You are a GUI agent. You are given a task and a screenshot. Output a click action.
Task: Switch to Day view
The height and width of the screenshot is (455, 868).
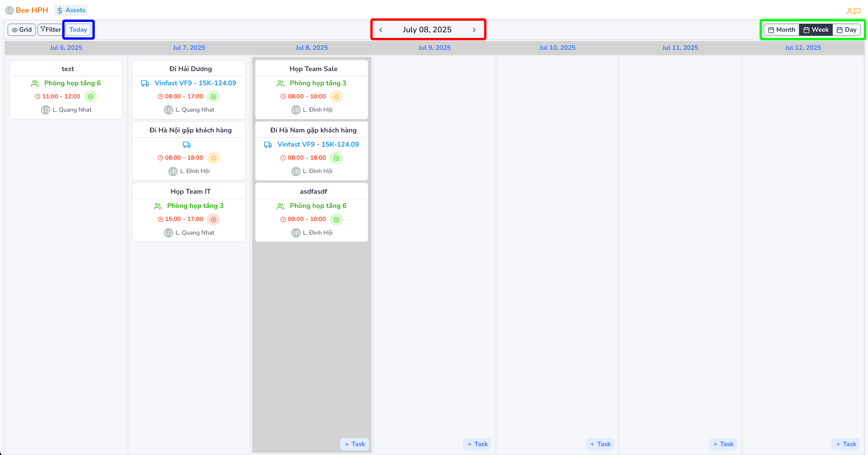tap(847, 29)
